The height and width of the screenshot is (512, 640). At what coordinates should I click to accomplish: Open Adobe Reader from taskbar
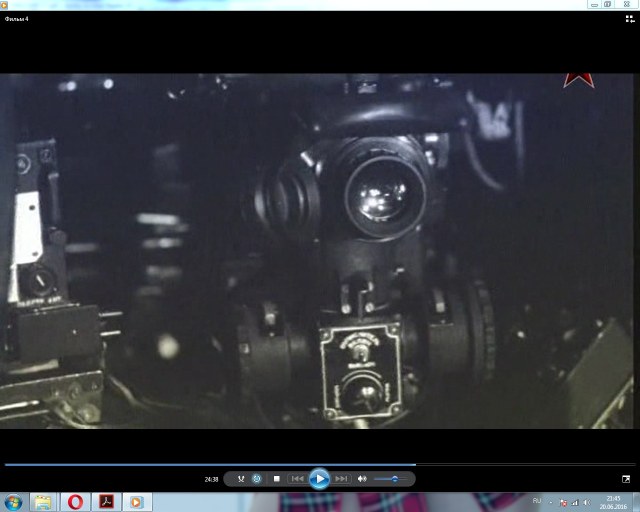[x=106, y=501]
